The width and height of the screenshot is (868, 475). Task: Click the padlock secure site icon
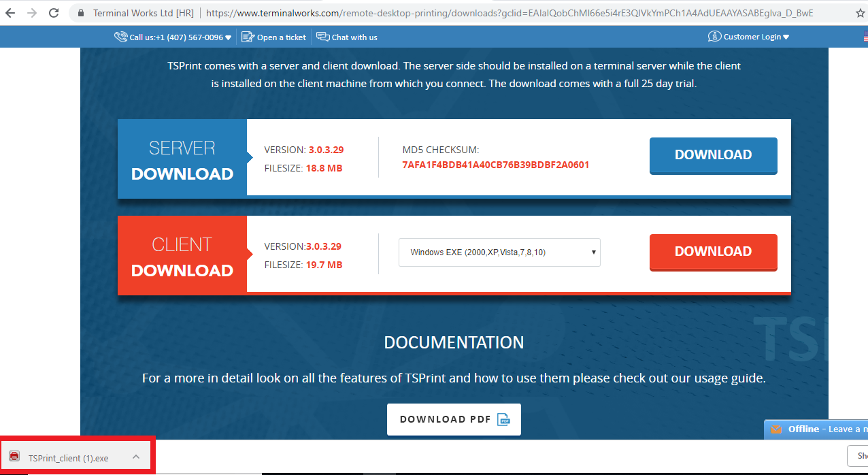pyautogui.click(x=82, y=13)
